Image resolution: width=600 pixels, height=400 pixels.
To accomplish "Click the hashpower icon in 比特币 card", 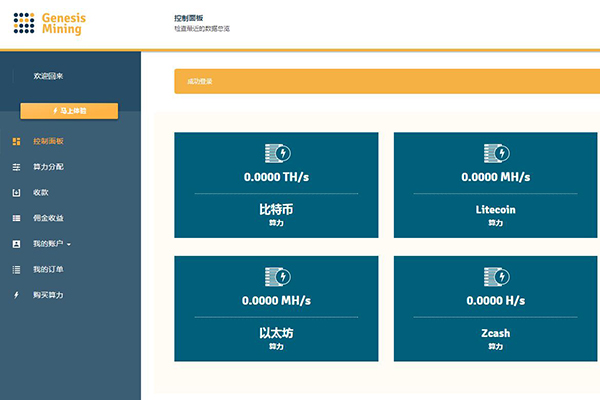I will coord(278,153).
